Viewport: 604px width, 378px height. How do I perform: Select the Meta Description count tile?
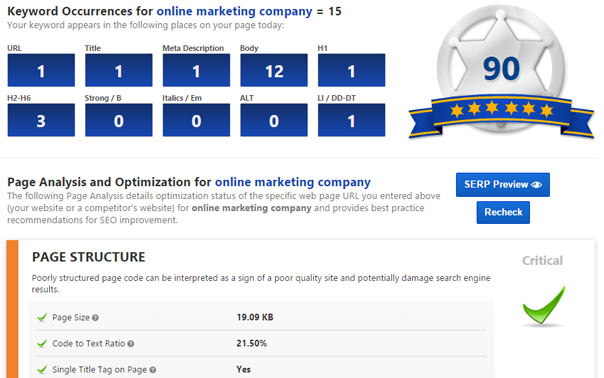[x=196, y=70]
